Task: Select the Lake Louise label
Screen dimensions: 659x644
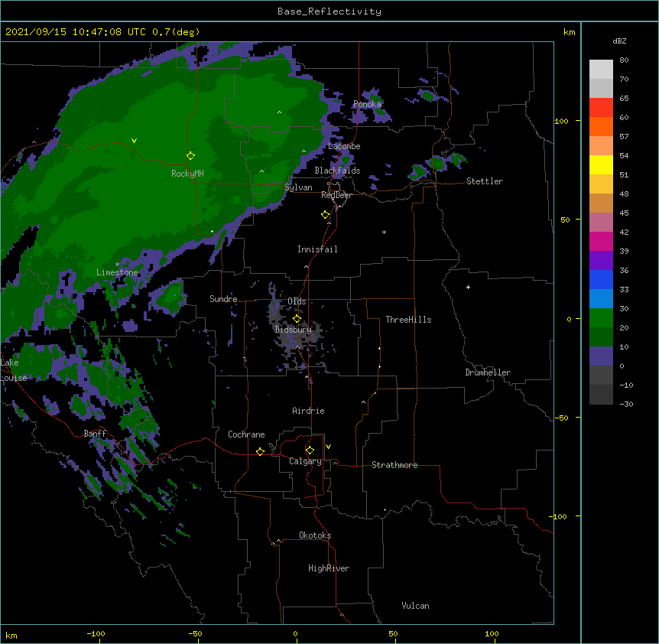Action: pos(14,370)
